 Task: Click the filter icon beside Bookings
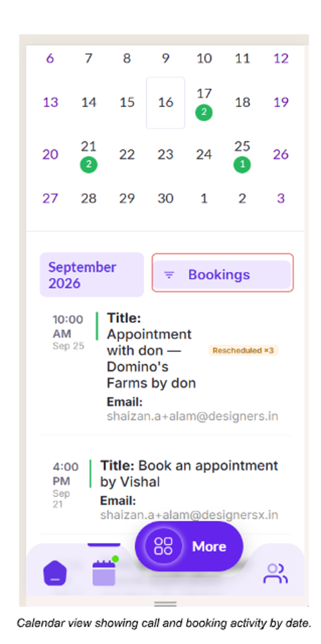(169, 275)
